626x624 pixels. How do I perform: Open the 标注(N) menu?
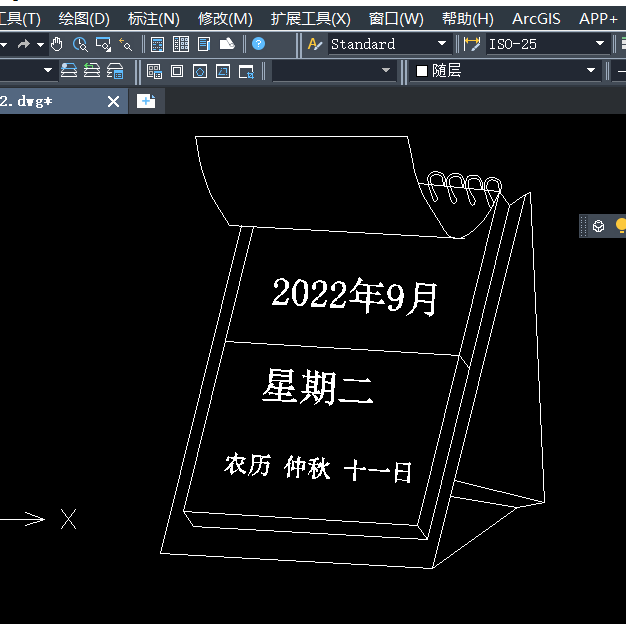pyautogui.click(x=154, y=19)
